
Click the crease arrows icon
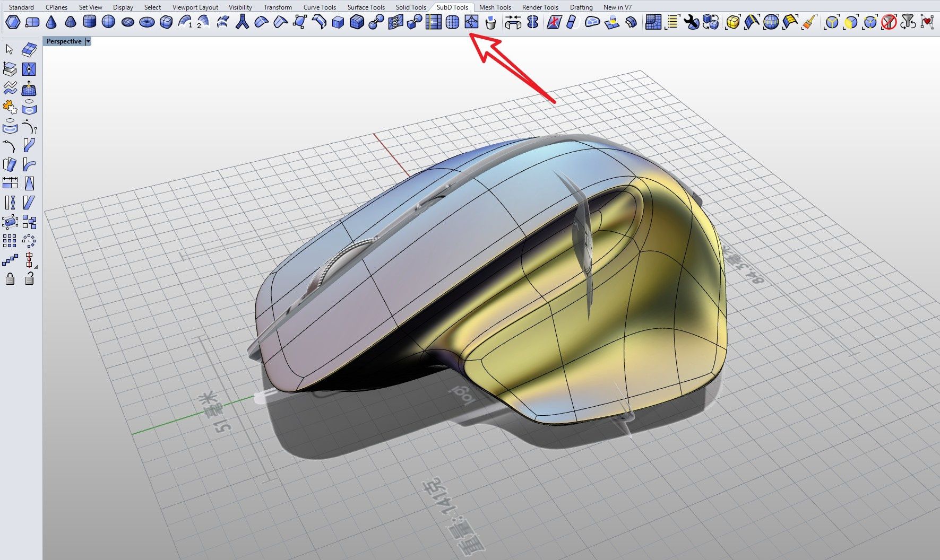[x=513, y=22]
